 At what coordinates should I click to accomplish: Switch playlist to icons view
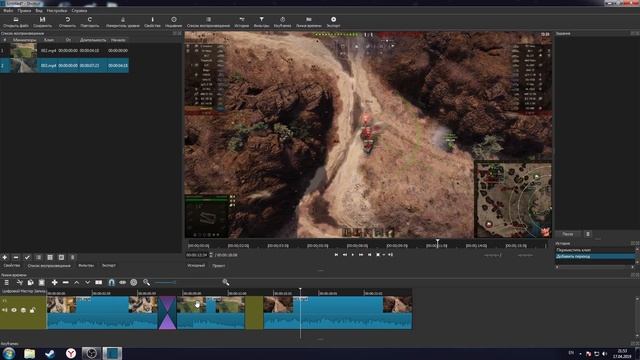point(61,258)
